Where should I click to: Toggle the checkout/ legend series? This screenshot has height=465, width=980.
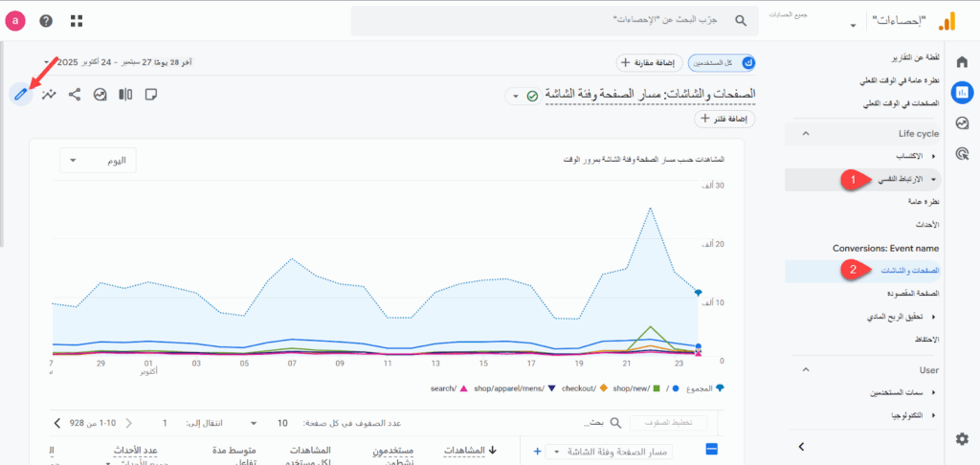click(584, 388)
